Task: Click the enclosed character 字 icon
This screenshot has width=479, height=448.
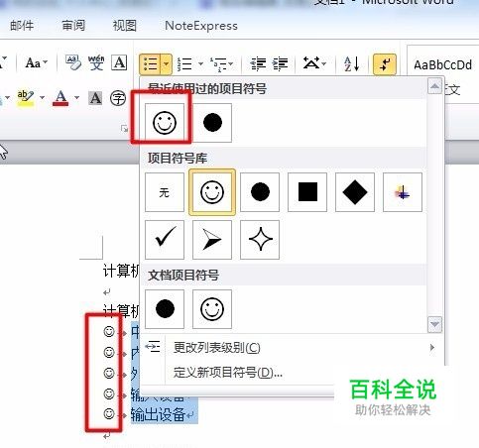Action: tap(118, 98)
